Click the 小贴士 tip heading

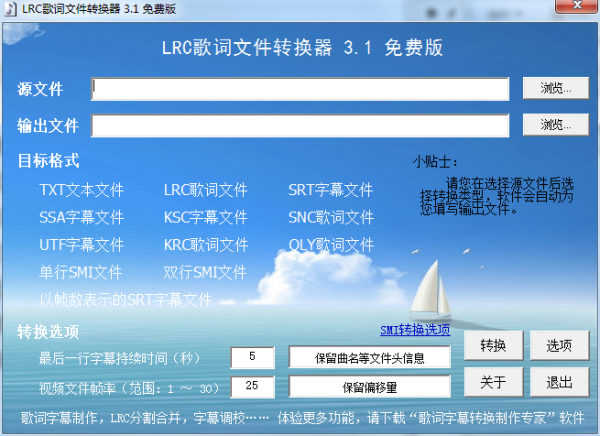pos(435,162)
